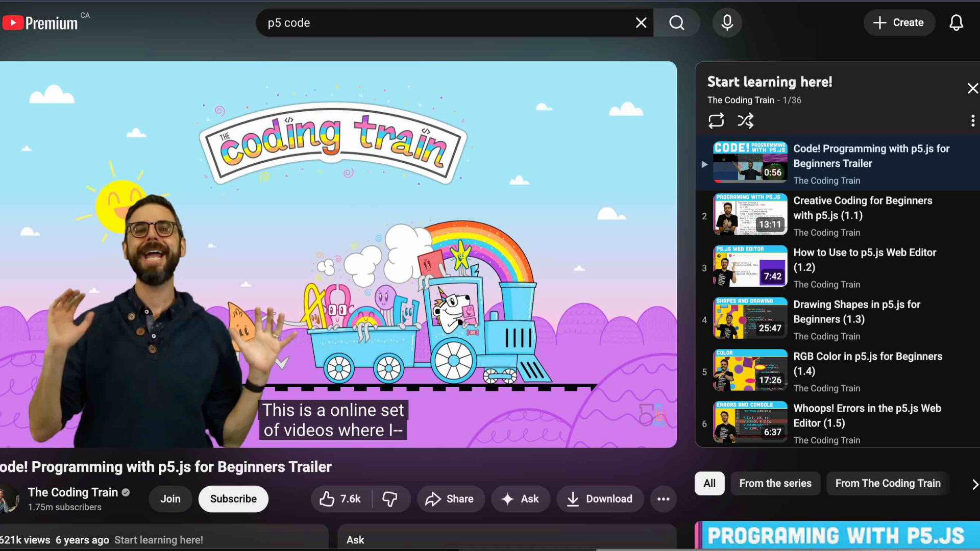Open the notifications bell
The image size is (980, 551).
point(956,22)
